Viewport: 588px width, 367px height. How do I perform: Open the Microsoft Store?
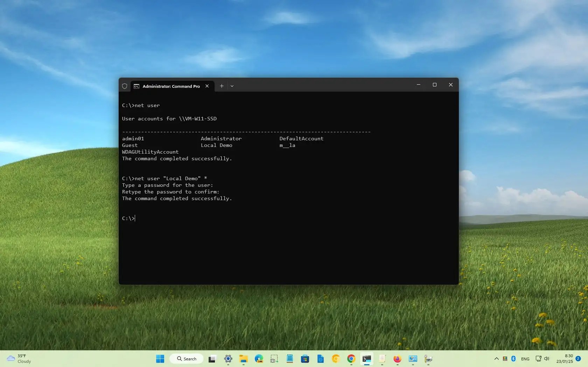[x=305, y=359]
